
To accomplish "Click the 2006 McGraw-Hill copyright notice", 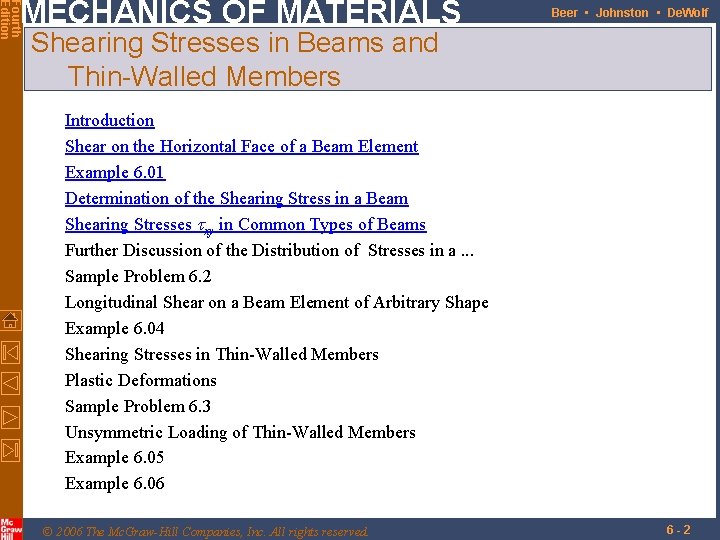I will coord(205,532).
